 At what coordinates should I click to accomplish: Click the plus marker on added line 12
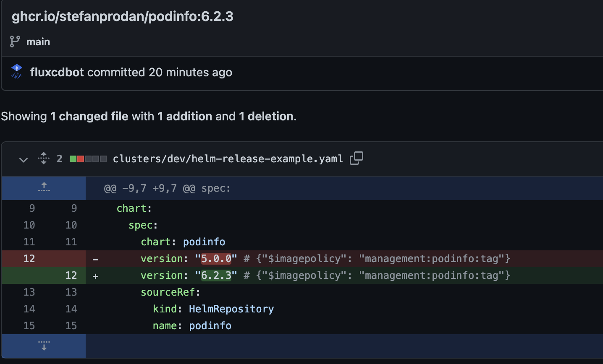tap(95, 276)
